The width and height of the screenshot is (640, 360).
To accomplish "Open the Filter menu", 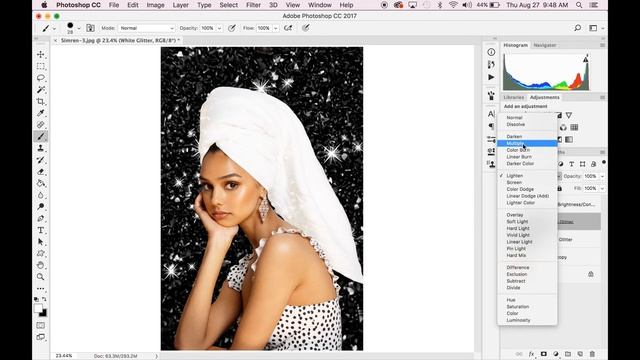I will pos(253,5).
